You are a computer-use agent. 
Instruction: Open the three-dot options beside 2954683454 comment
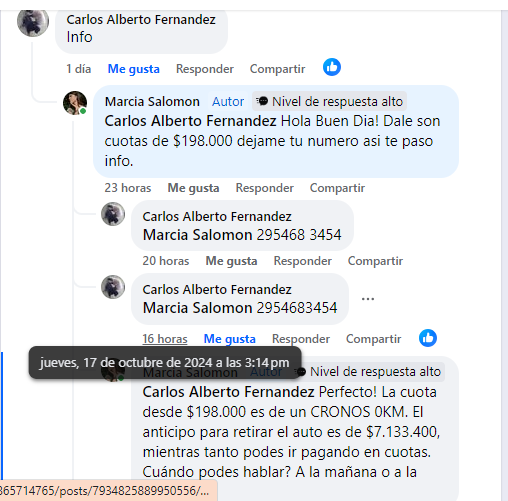click(x=368, y=299)
